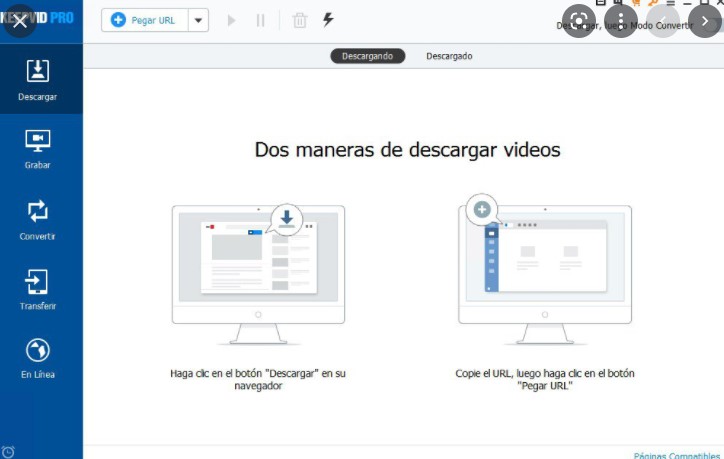Image resolution: width=724 pixels, height=459 pixels.
Task: Switch to the Descargado tab
Action: click(449, 56)
